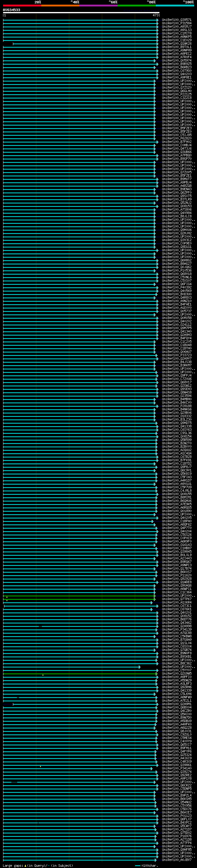Open hit UniRef100_C1MIT8

click(176, 33)
